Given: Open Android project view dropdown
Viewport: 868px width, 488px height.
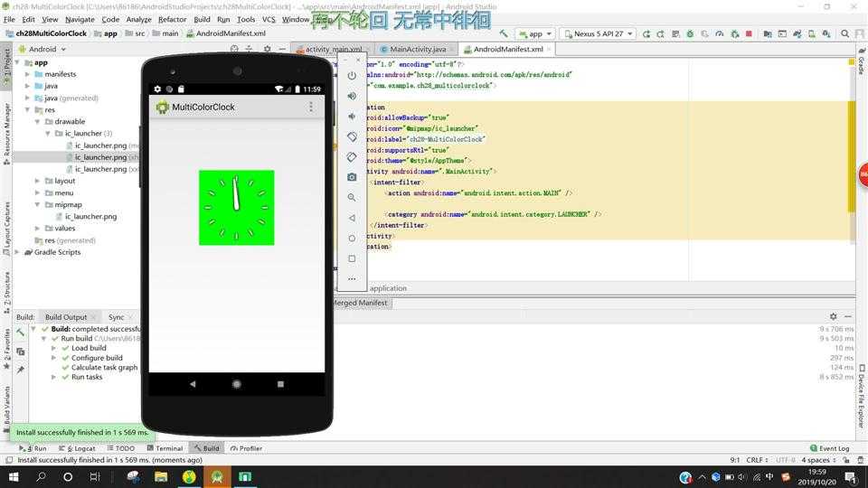Looking at the screenshot, I should pyautogui.click(x=42, y=49).
